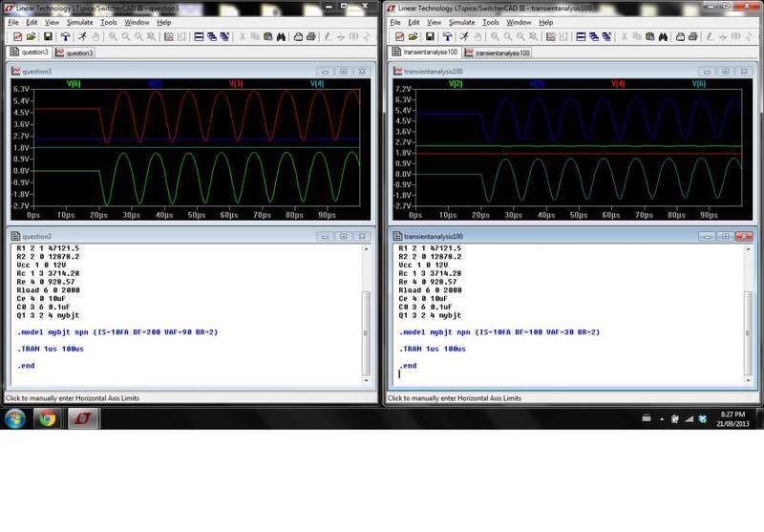
Task: Switch to the question3 waveform plot tab
Action: click(x=74, y=53)
